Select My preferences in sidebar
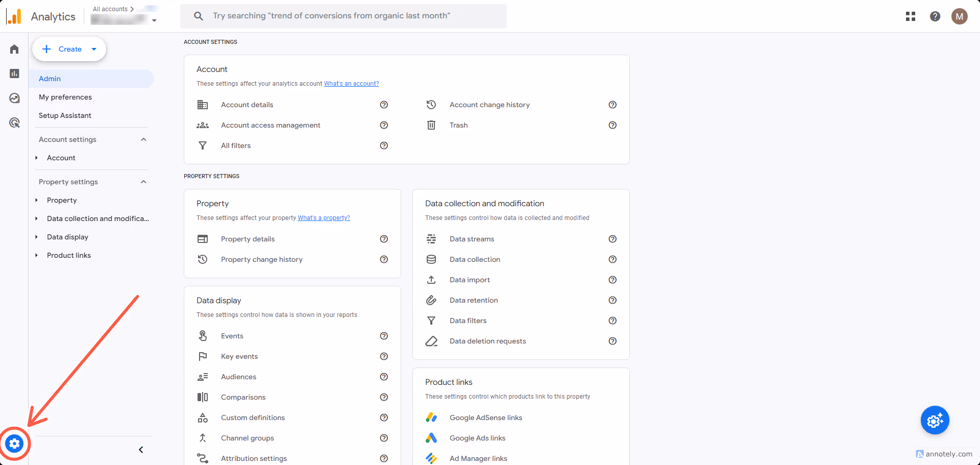980x465 pixels. 65,97
